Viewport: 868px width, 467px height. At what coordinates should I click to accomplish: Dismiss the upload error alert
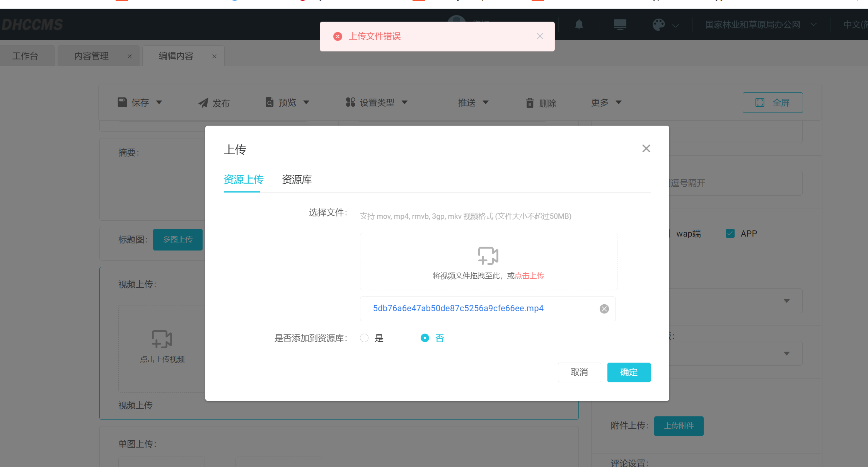pyautogui.click(x=540, y=36)
